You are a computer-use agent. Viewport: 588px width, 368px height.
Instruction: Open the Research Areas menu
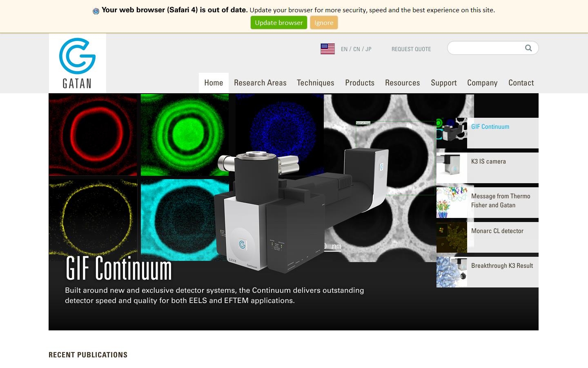pos(260,83)
